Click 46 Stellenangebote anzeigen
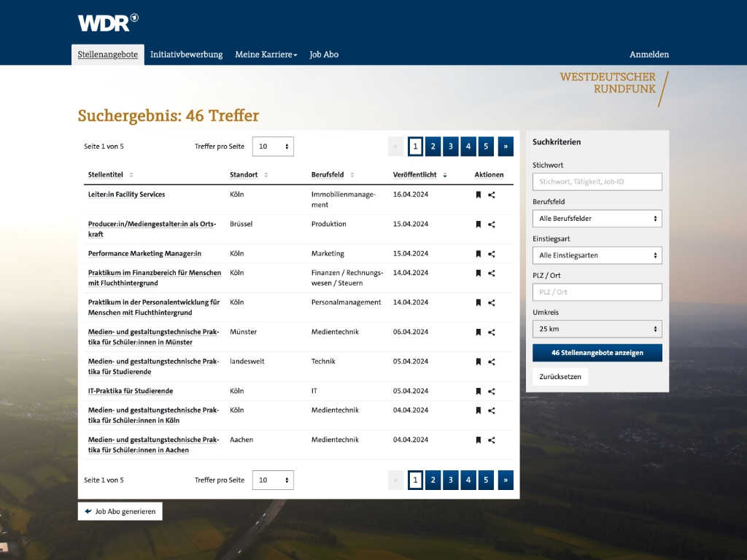This screenshot has height=560, width=747. coord(597,352)
